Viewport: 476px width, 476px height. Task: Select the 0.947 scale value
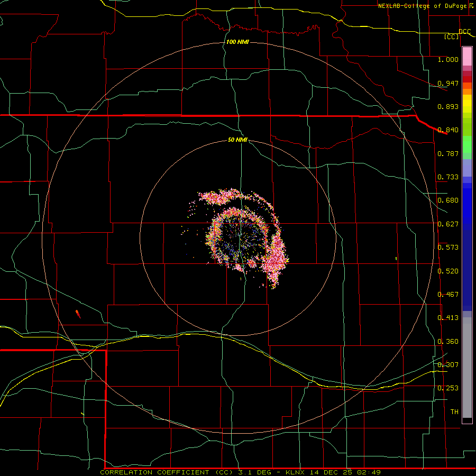(448, 83)
